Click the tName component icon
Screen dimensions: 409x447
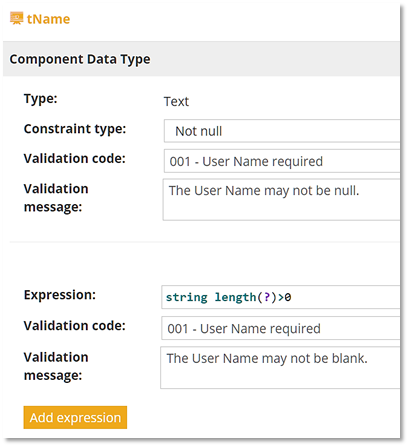(x=16, y=18)
